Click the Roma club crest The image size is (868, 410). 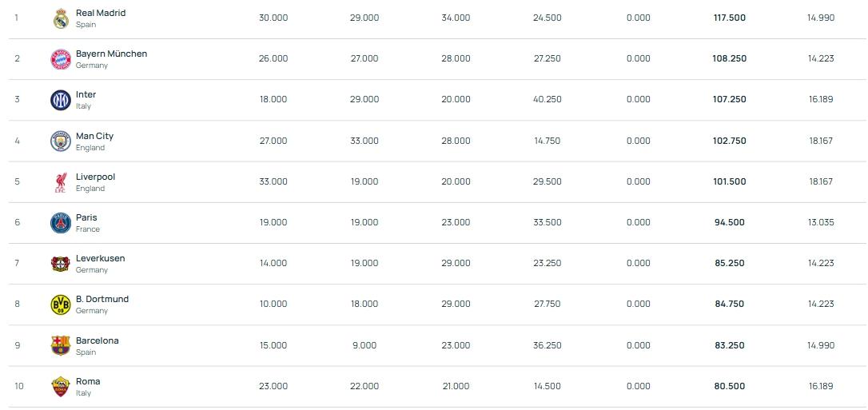pyautogui.click(x=61, y=387)
